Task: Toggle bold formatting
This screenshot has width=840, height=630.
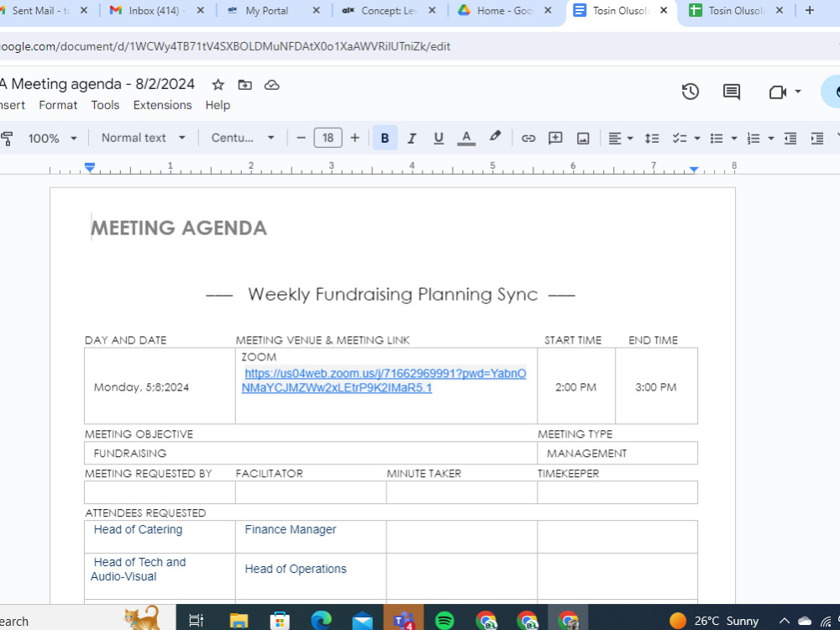Action: click(x=385, y=139)
